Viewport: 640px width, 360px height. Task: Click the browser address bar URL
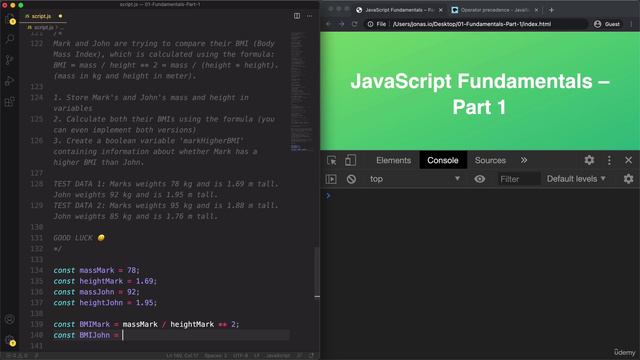[x=471, y=24]
